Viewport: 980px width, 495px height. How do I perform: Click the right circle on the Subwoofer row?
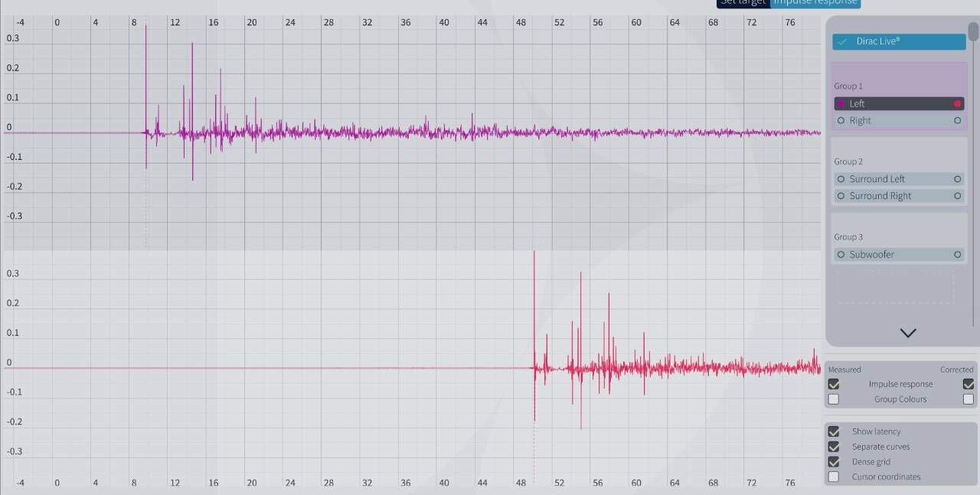(x=957, y=254)
